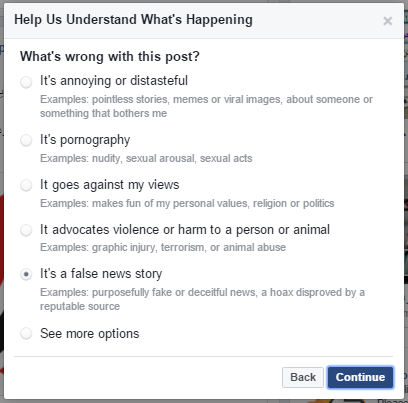The height and width of the screenshot is (403, 408).
Task: Click the graphic injury, terrorism examples description
Action: 163,247
